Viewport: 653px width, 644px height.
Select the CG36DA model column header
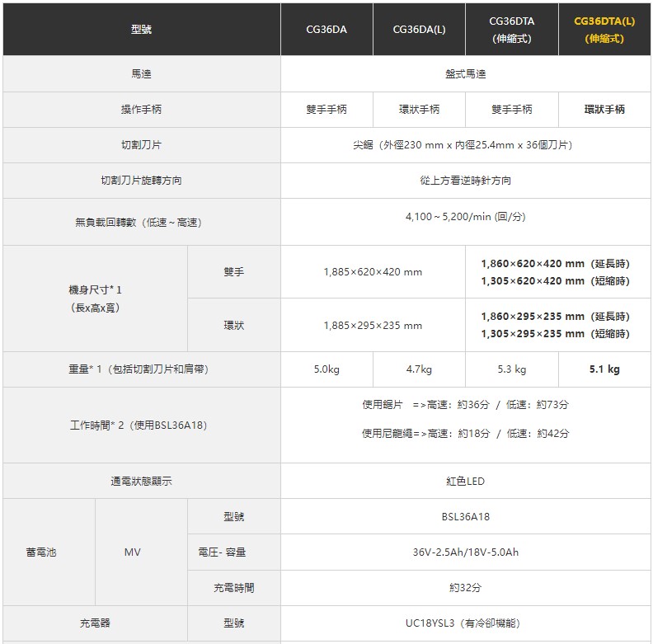click(326, 30)
